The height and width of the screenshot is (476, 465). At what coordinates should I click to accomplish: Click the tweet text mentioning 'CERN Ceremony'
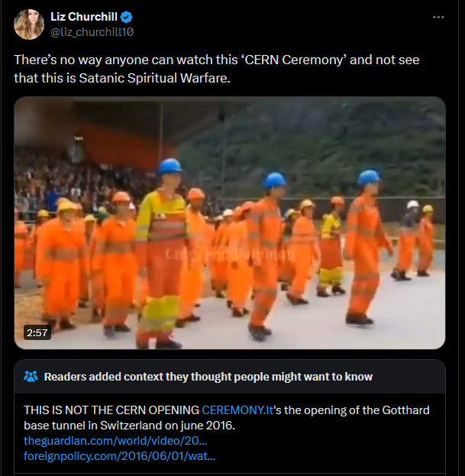click(x=217, y=60)
